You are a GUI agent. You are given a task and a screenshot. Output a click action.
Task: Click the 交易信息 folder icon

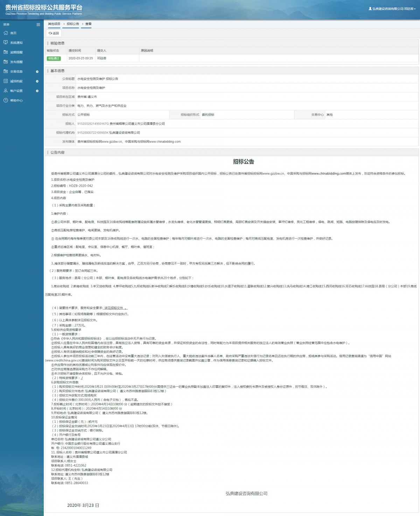tap(6, 71)
